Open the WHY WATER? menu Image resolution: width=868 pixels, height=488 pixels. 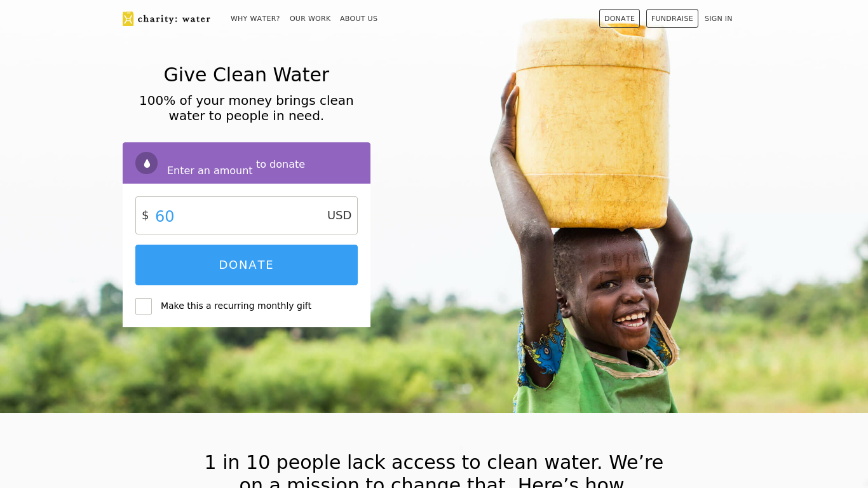coord(255,18)
